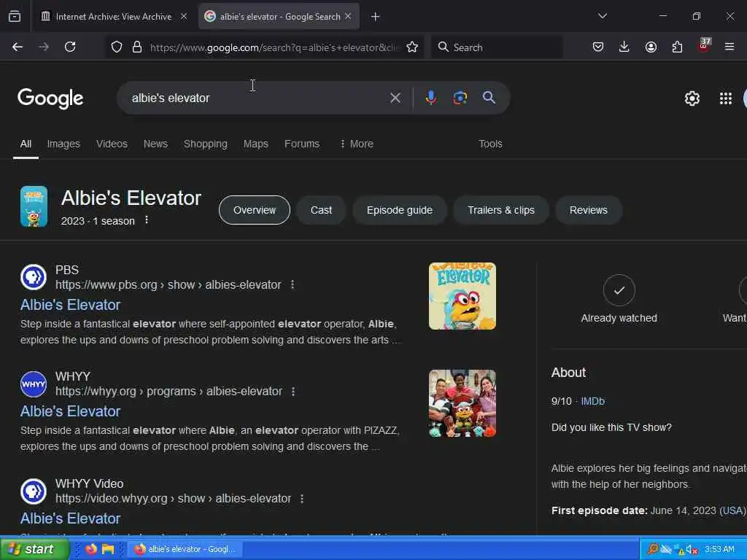This screenshot has width=747, height=560.
Task: Open the PBS site favicon
Action: point(34,276)
